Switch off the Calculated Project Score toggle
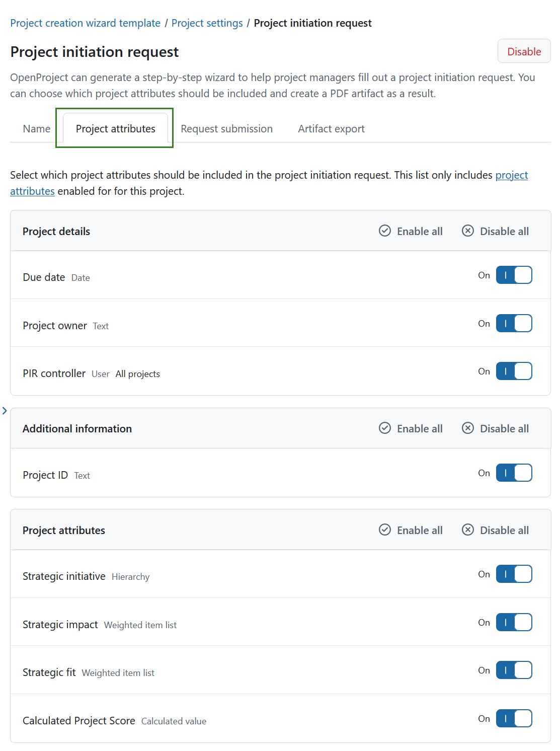560x751 pixels. point(514,719)
